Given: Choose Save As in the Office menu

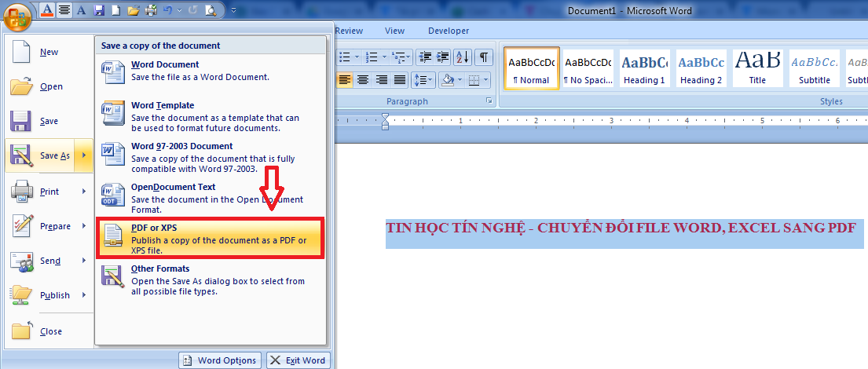Looking at the screenshot, I should point(40,156).
